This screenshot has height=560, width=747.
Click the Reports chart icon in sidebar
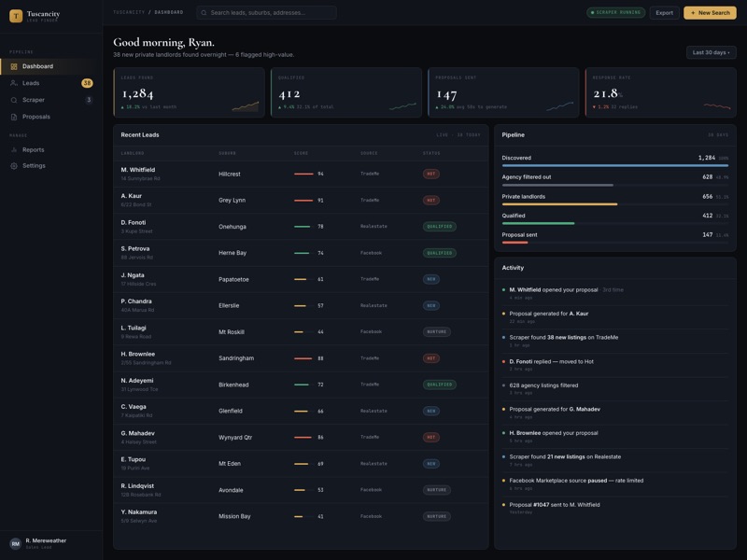(14, 149)
